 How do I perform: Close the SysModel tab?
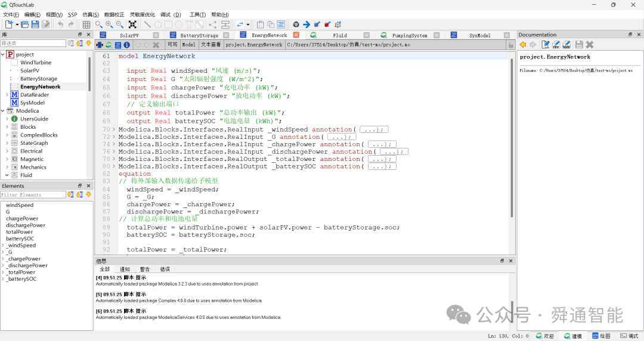click(507, 35)
